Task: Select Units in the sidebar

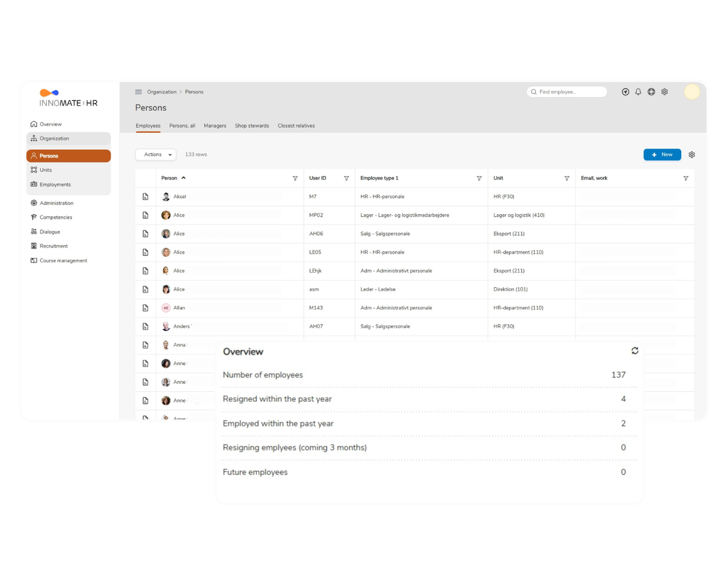Action: [x=45, y=170]
